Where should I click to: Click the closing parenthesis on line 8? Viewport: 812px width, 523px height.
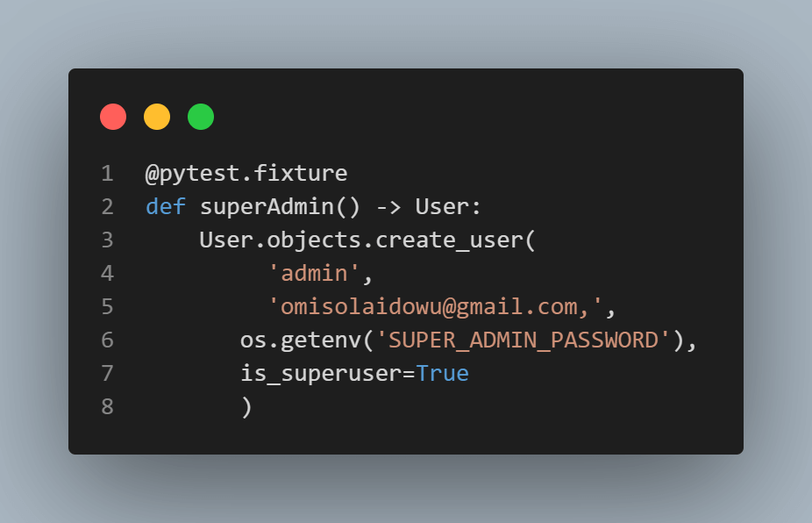point(246,407)
